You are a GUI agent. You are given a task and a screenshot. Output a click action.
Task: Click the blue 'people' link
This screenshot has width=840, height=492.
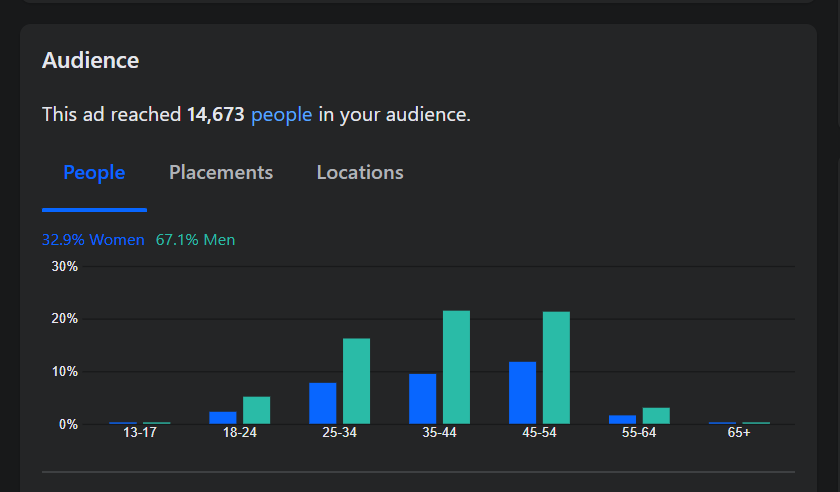pos(281,115)
